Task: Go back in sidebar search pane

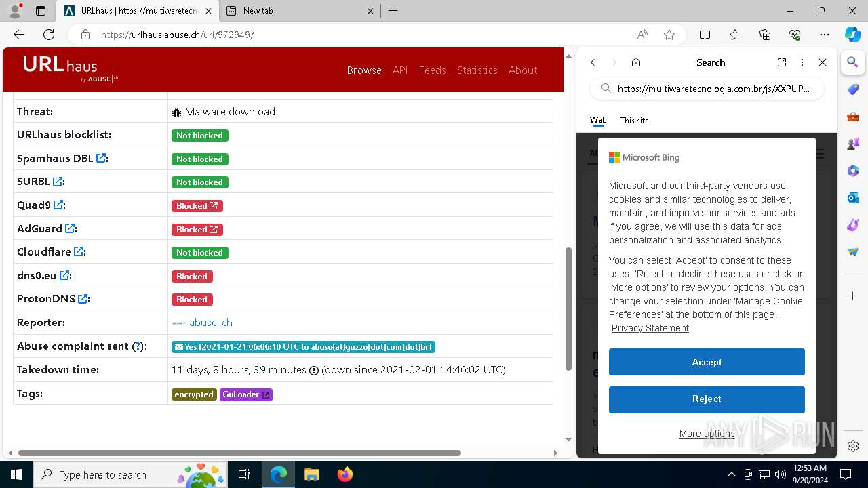Action: [x=593, y=62]
